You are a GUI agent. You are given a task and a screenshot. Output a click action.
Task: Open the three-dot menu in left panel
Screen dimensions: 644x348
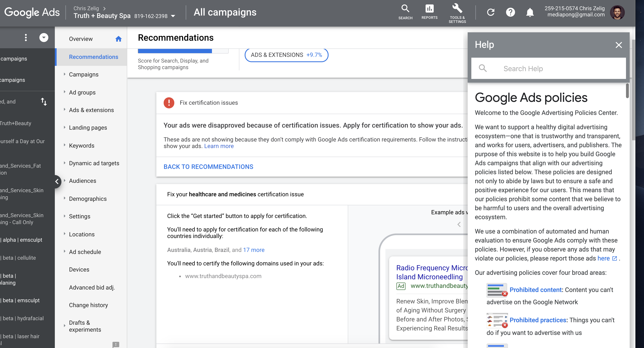coord(26,37)
